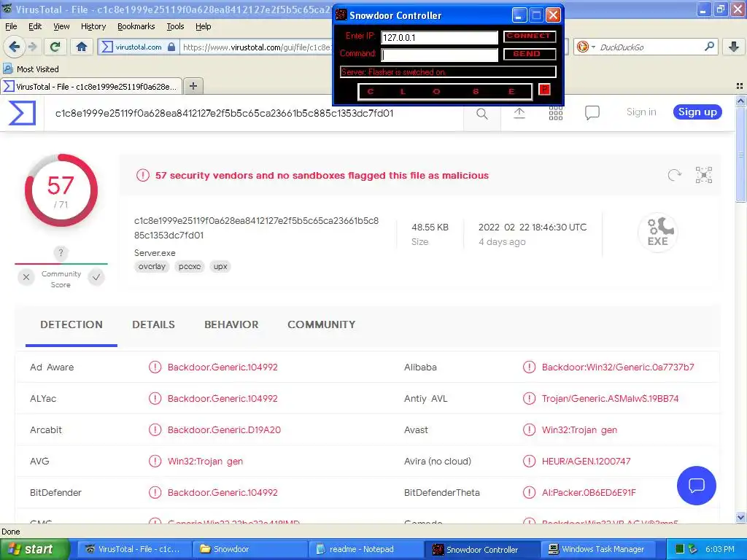The width and height of the screenshot is (747, 560).
Task: Click the small red button beside CLOSE
Action: click(x=544, y=90)
